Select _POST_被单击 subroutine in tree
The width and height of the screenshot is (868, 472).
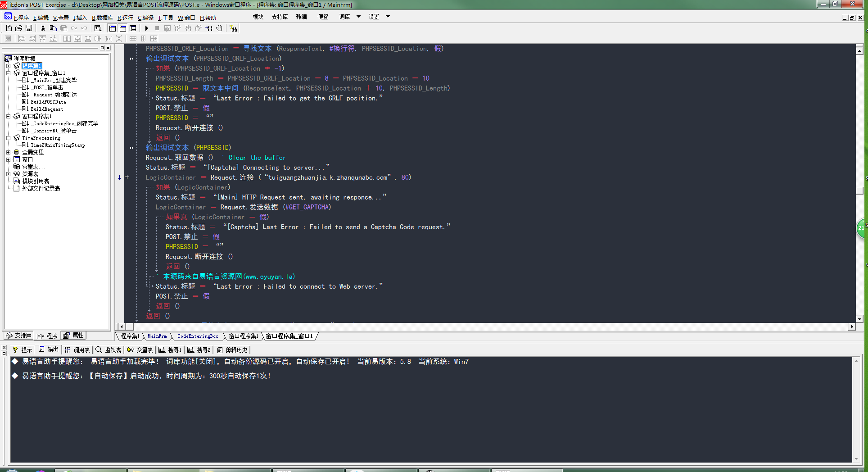[x=48, y=87]
